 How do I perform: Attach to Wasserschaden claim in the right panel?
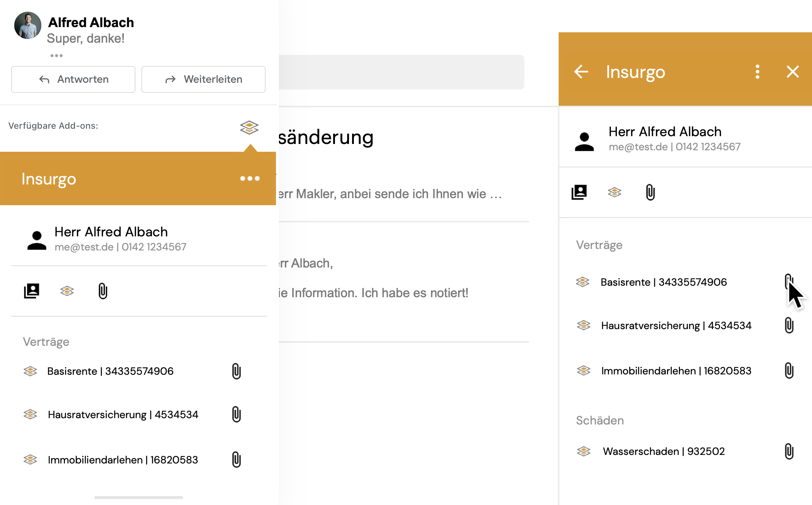[789, 451]
